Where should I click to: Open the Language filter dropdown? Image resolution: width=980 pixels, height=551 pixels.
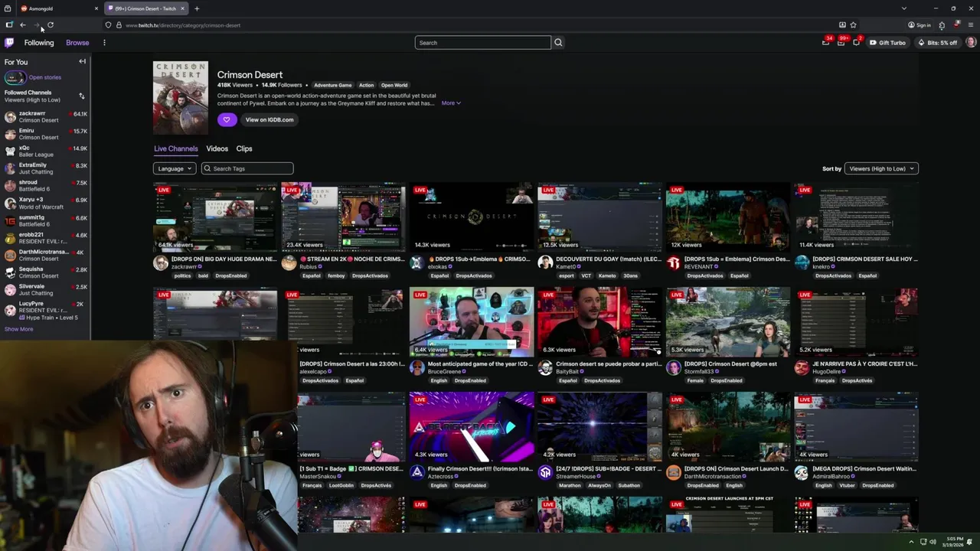coord(175,168)
